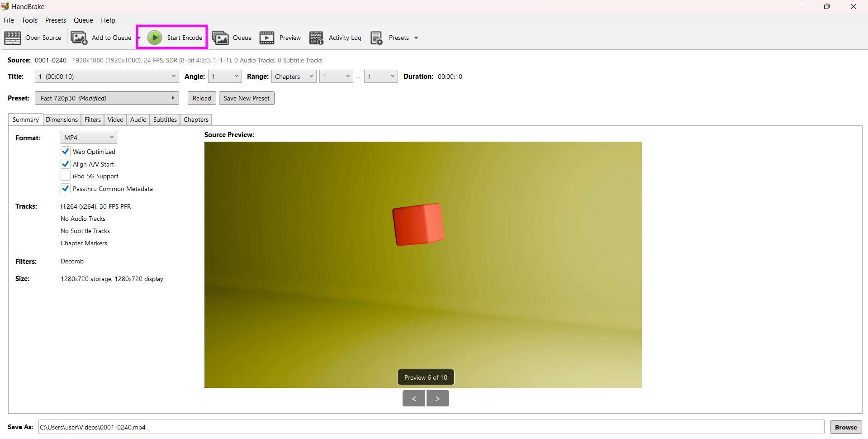Open the Title dropdown

(x=107, y=76)
